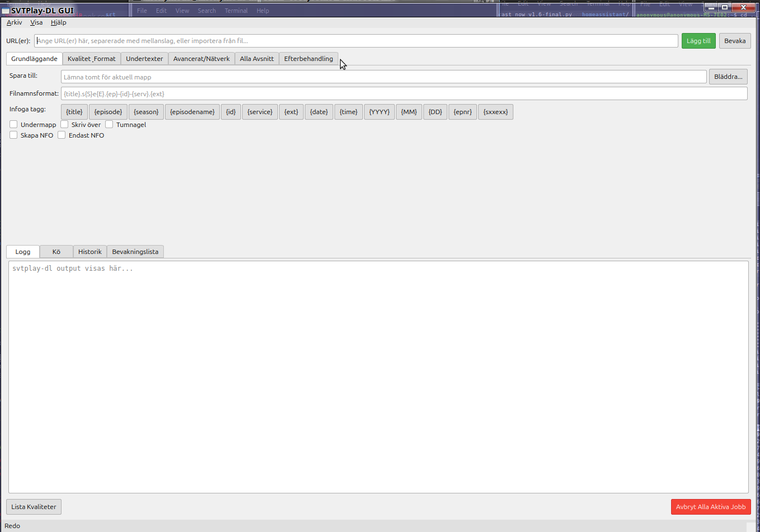Insert the {title} tag into filename format
Screen dimensions: 760x532
click(74, 111)
